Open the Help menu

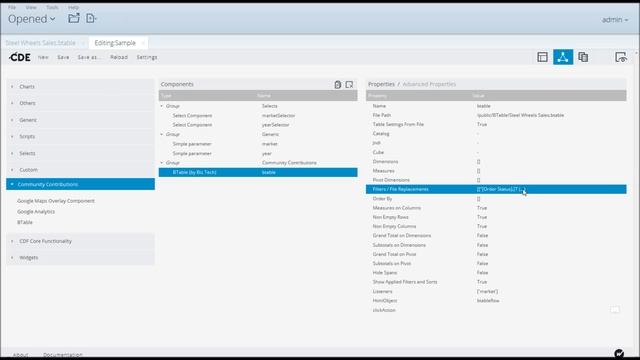click(73, 7)
